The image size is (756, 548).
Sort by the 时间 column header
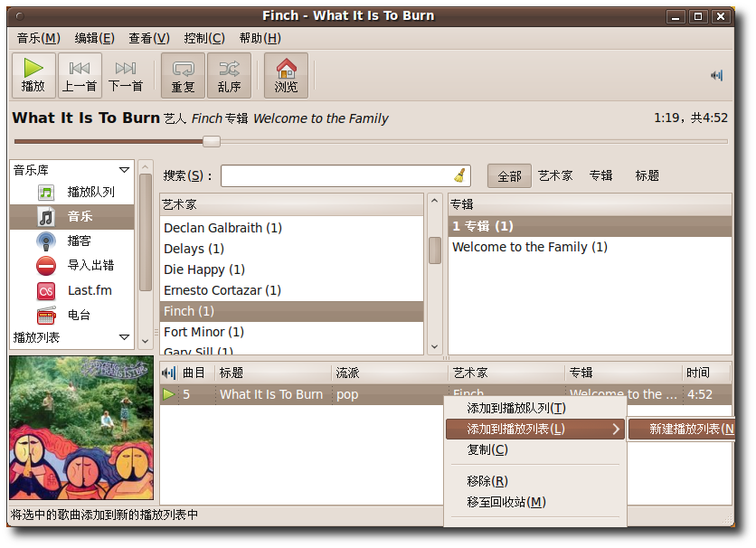pos(707,373)
